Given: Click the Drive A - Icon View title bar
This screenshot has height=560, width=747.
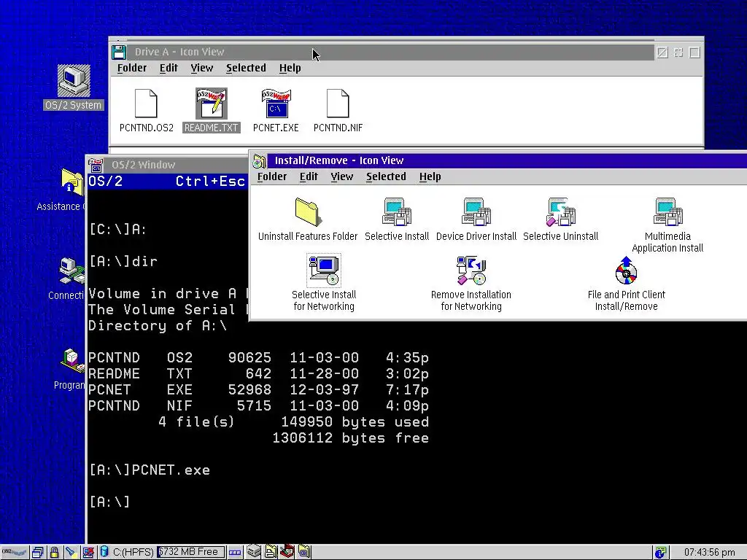Looking at the screenshot, I should pyautogui.click(x=391, y=52).
